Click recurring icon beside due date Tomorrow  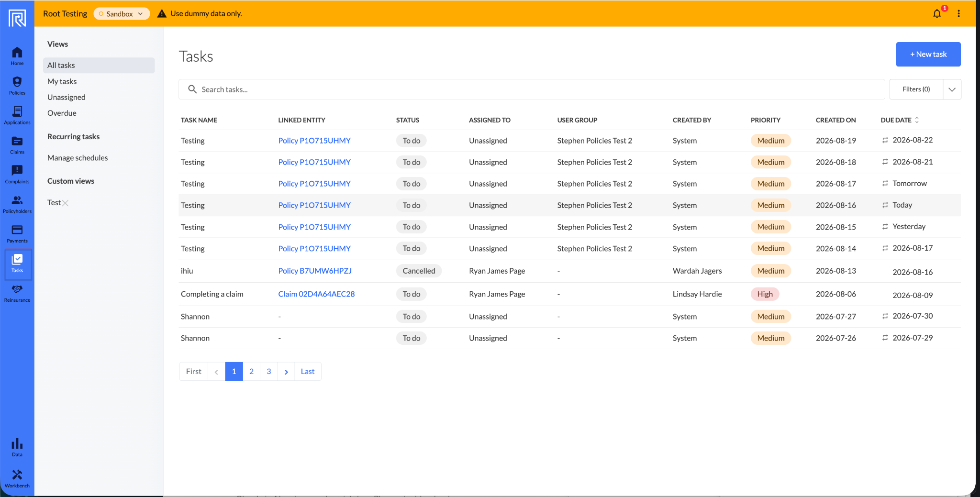pos(885,183)
